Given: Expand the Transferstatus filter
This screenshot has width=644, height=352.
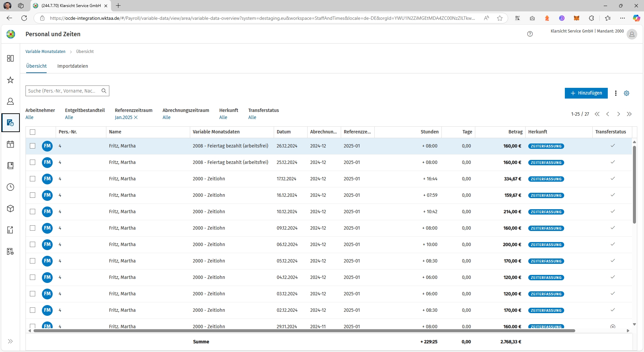Looking at the screenshot, I should pyautogui.click(x=252, y=117).
